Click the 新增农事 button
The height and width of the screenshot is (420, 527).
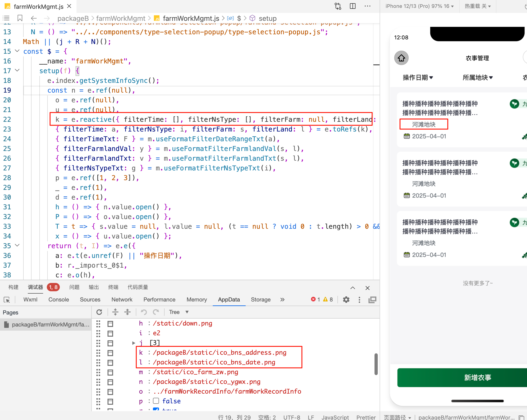pyautogui.click(x=477, y=377)
